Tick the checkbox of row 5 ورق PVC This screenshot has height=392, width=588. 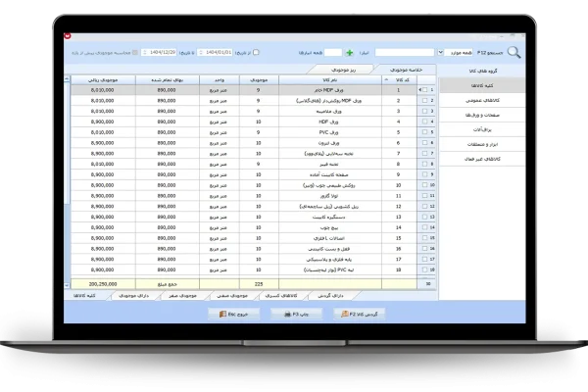[425, 132]
